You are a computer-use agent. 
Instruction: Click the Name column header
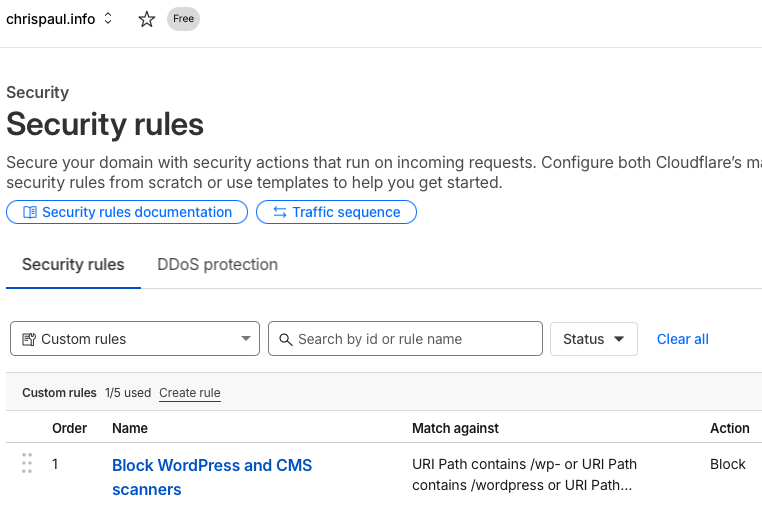[130, 428]
